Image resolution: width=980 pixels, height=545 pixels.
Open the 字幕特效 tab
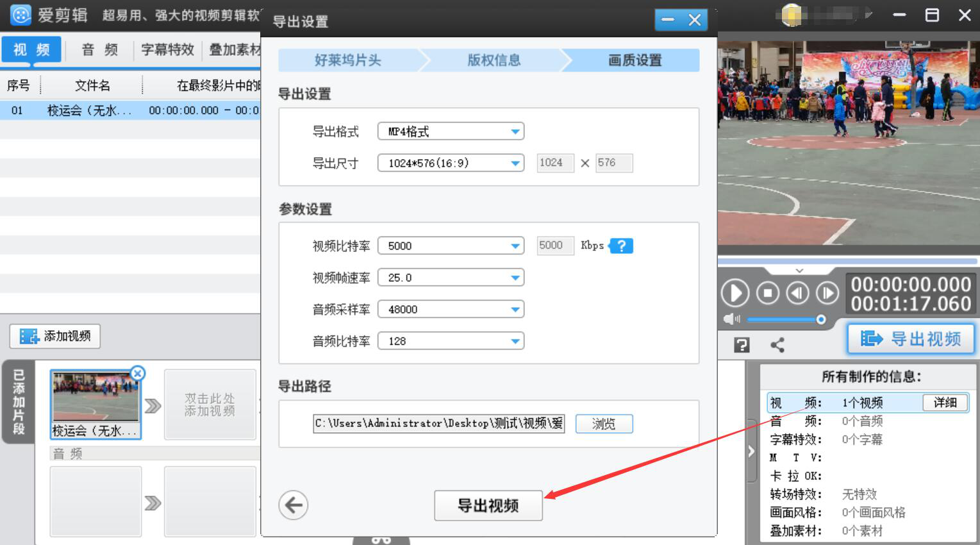click(x=167, y=49)
